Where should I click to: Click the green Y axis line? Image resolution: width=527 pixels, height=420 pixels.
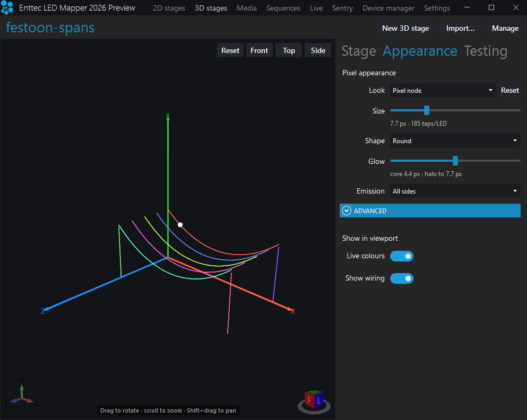click(168, 186)
